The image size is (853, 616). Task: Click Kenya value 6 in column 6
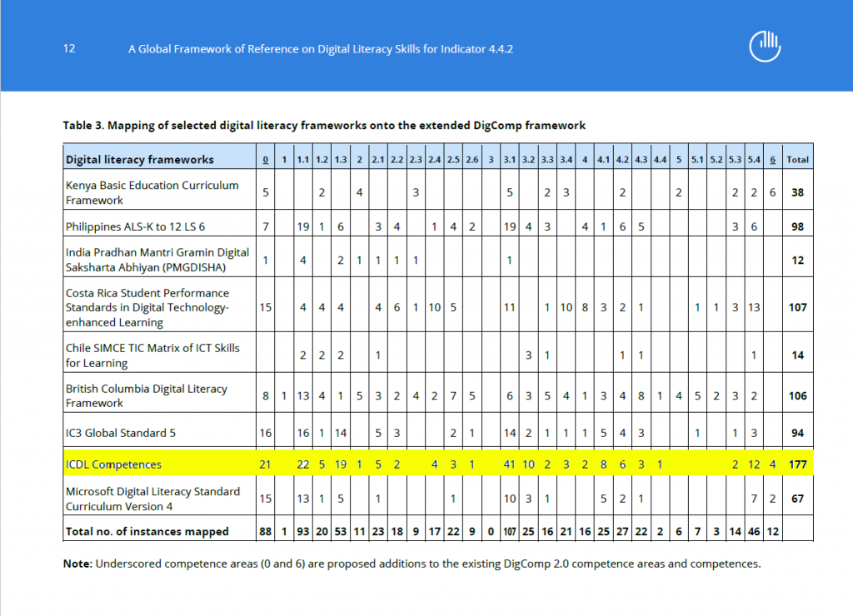click(772, 192)
